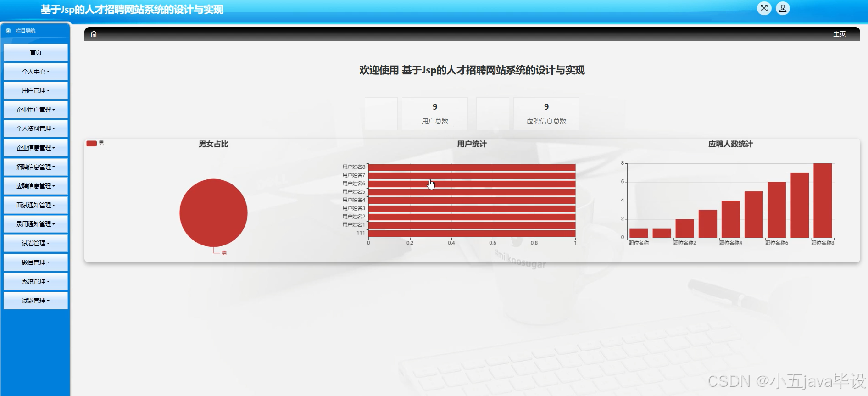
Task: Expand the 应聘信息管理 menu
Action: point(36,186)
